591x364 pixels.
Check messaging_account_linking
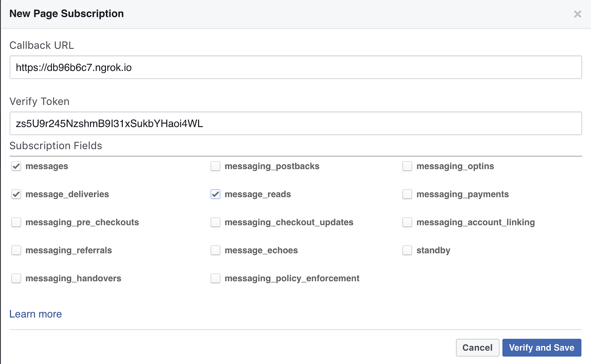(407, 222)
